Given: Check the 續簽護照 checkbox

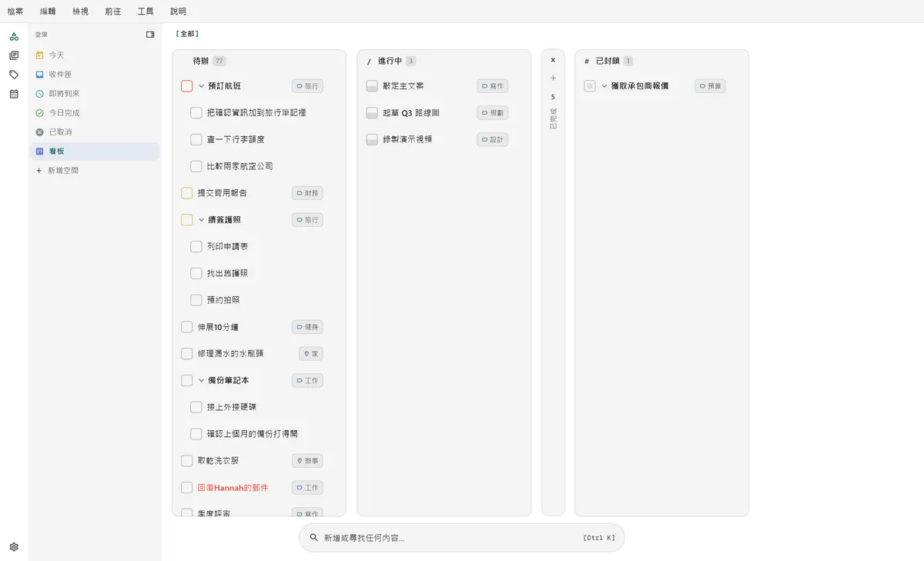Looking at the screenshot, I should tap(187, 220).
